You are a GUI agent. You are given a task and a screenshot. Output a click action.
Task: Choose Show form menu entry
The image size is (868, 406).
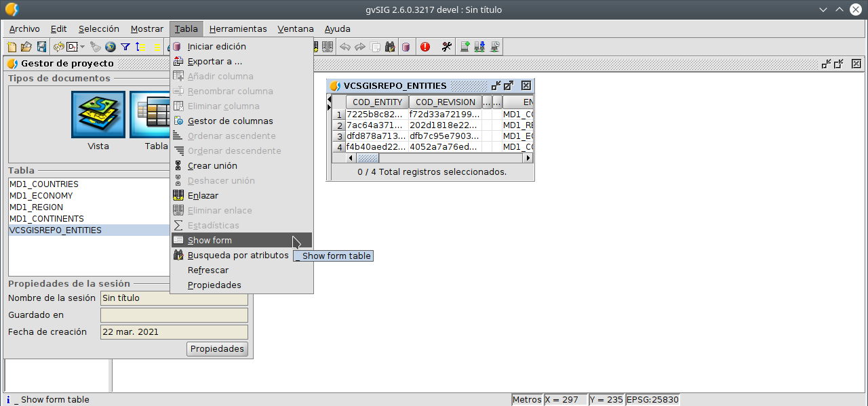pyautogui.click(x=241, y=241)
